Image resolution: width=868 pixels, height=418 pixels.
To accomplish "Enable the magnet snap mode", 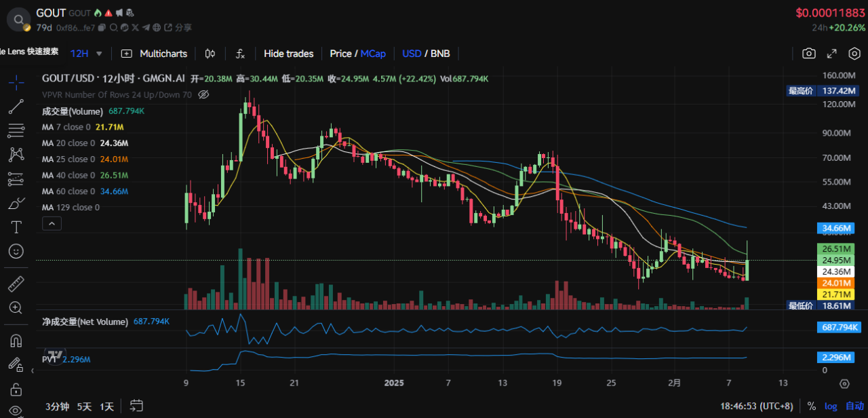I will (x=16, y=340).
